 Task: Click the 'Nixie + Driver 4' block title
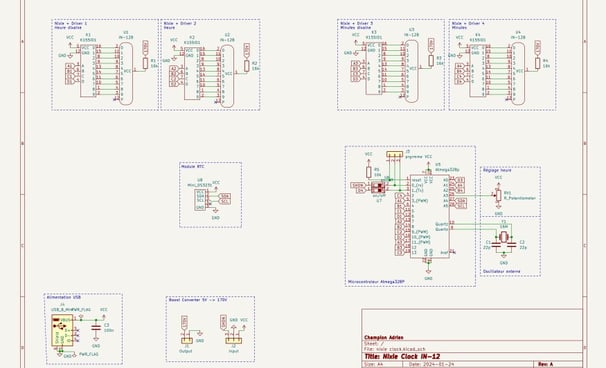[x=468, y=23]
